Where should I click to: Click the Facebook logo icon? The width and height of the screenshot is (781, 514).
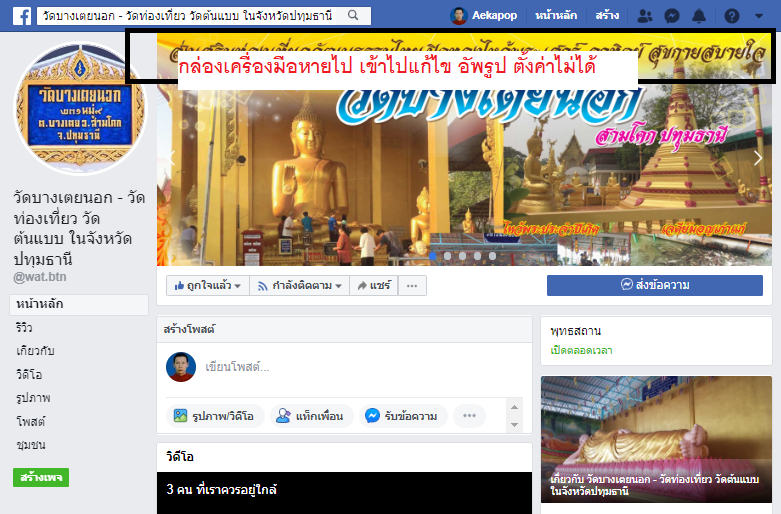tap(22, 16)
